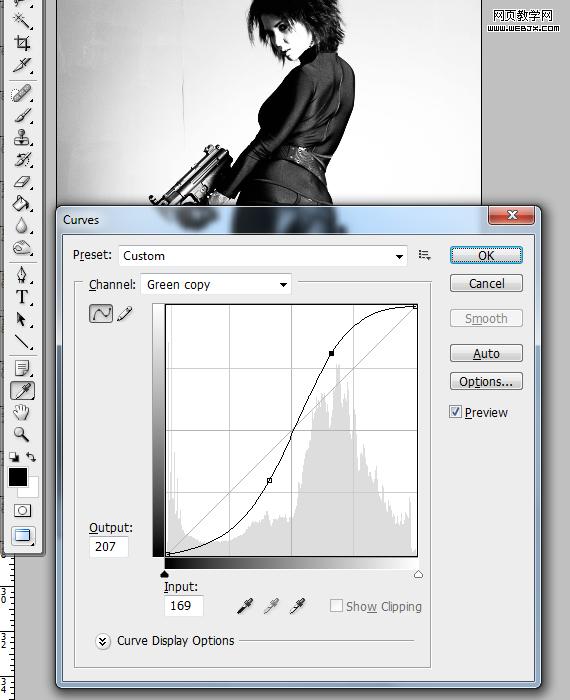Select the Slice tool
Image resolution: width=570 pixels, height=700 pixels.
click(x=21, y=65)
